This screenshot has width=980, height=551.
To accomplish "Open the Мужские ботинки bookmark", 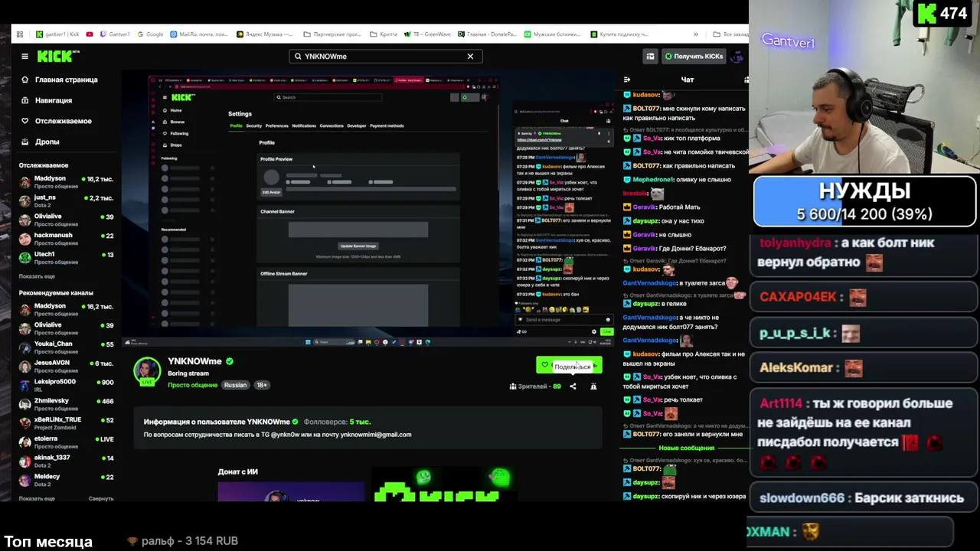I will coord(554,34).
